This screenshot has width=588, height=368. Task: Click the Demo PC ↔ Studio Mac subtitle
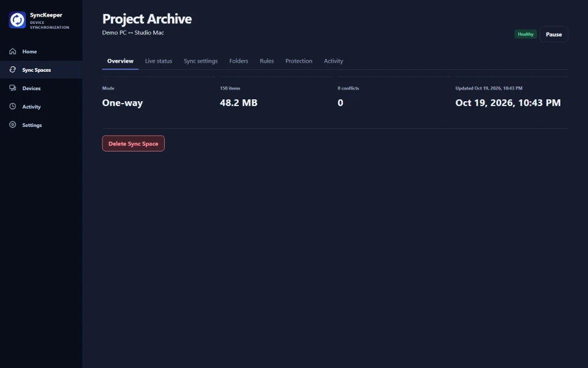point(133,33)
